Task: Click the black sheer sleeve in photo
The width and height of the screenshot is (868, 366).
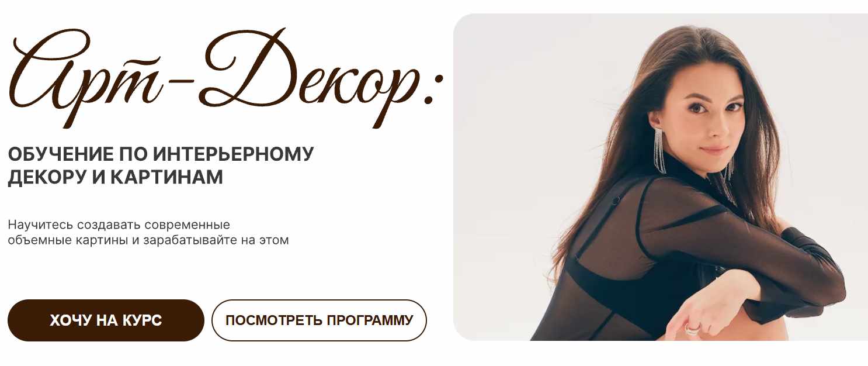Action: pos(754,246)
